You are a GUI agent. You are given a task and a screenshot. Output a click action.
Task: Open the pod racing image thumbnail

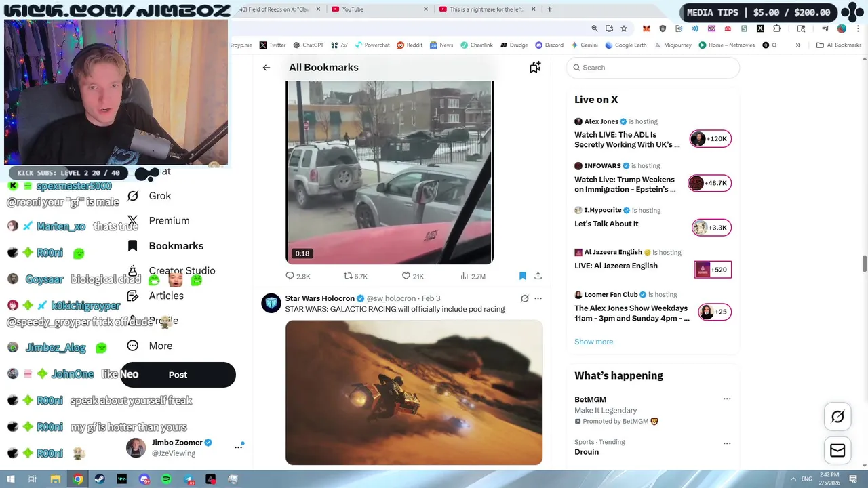point(414,392)
